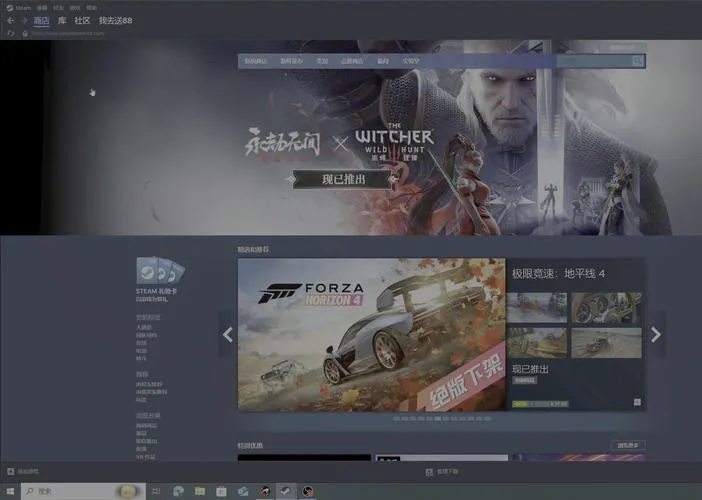This screenshot has height=500, width=702.
Task: Click the title 极限竞速：地平线 4
Action: [x=558, y=274]
